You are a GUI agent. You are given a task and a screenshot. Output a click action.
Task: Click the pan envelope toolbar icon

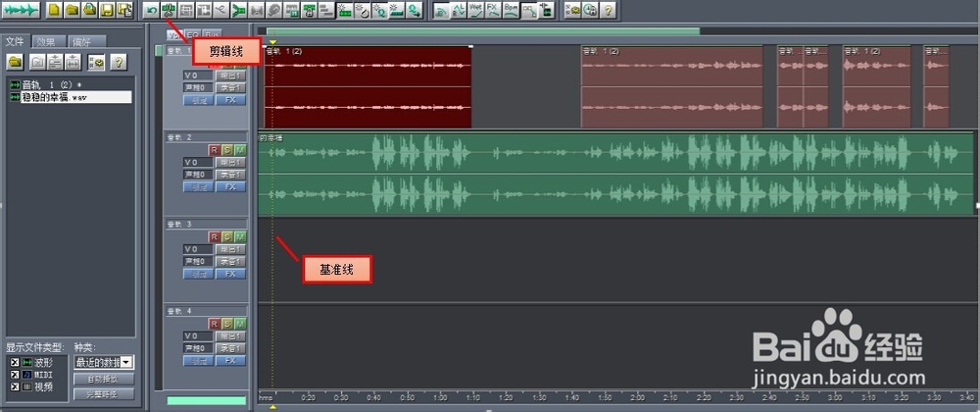(460, 10)
